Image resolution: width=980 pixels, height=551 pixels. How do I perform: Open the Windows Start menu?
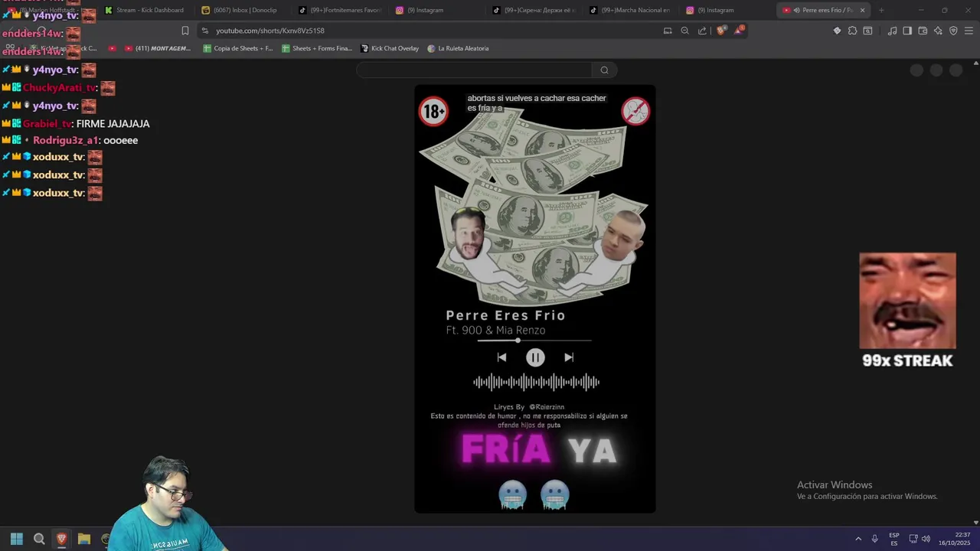17,539
